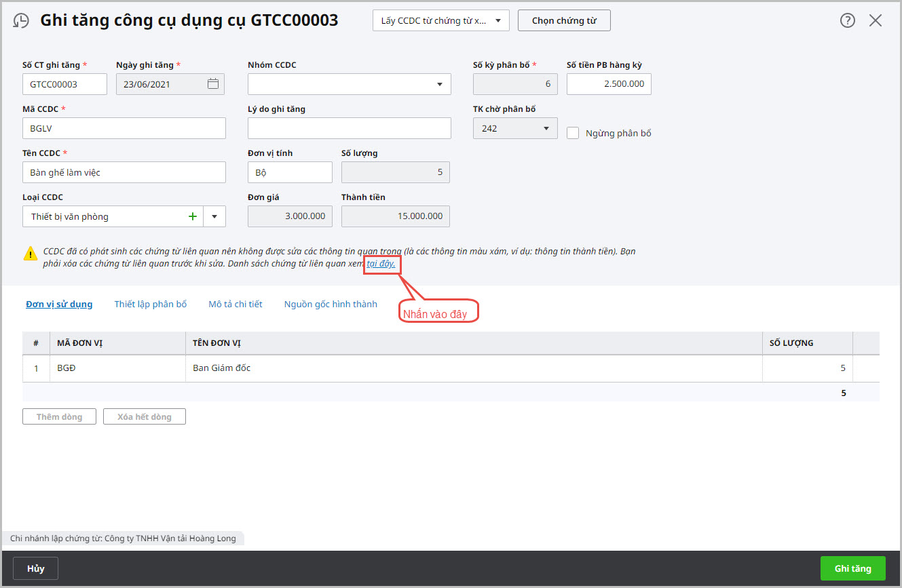The image size is (902, 588).
Task: Follow the 'tại đây' link
Action: (x=381, y=264)
